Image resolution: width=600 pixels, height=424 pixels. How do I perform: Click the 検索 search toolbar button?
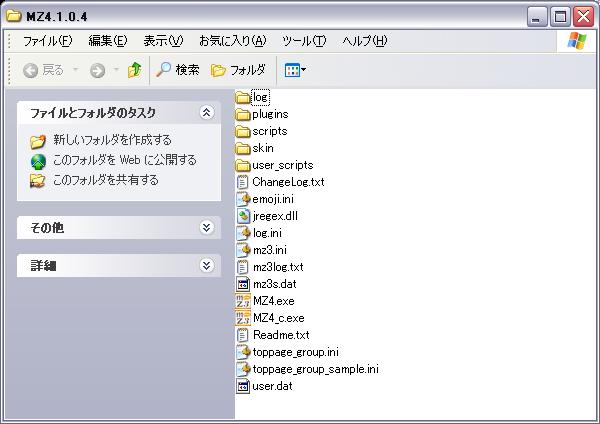pyautogui.click(x=178, y=70)
